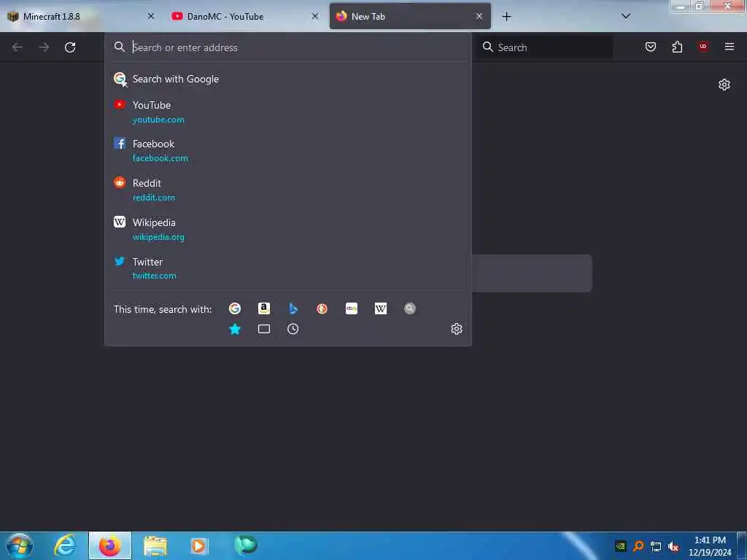This screenshot has height=560, width=747.
Task: Open the NVIDIA tray icon
Action: click(x=620, y=546)
